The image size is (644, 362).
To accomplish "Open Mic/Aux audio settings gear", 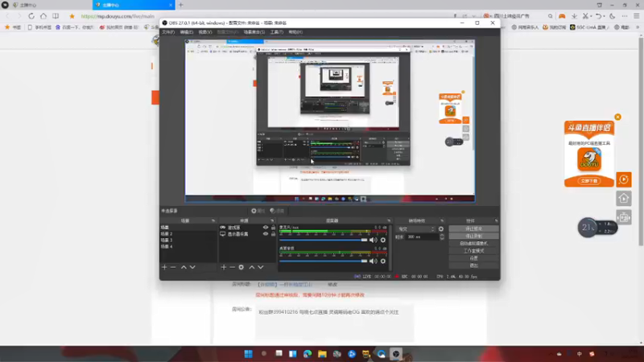I will tap(383, 240).
